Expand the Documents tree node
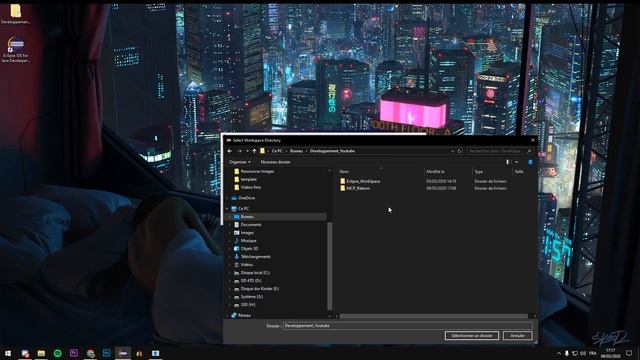Viewport: 640px width, 360px height. coord(230,225)
